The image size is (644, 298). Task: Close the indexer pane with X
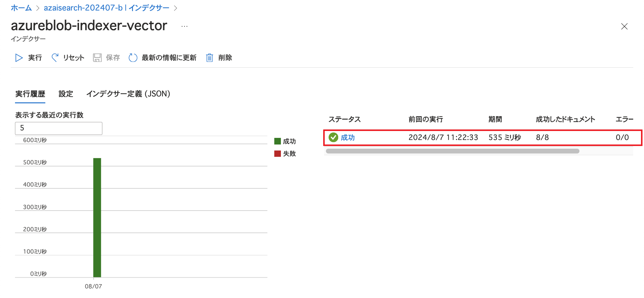pos(624,26)
